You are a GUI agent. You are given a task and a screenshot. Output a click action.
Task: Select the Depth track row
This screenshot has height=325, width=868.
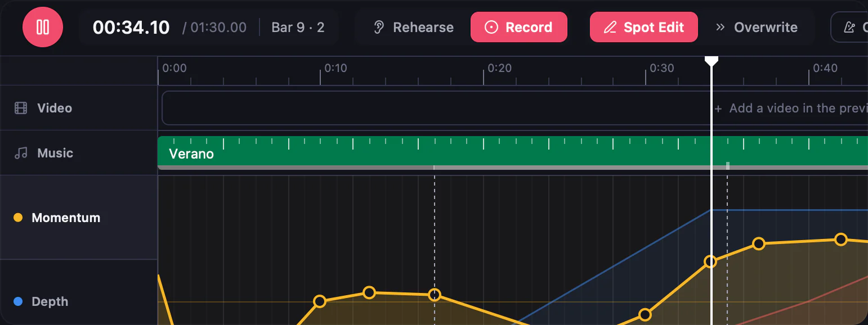click(x=79, y=292)
